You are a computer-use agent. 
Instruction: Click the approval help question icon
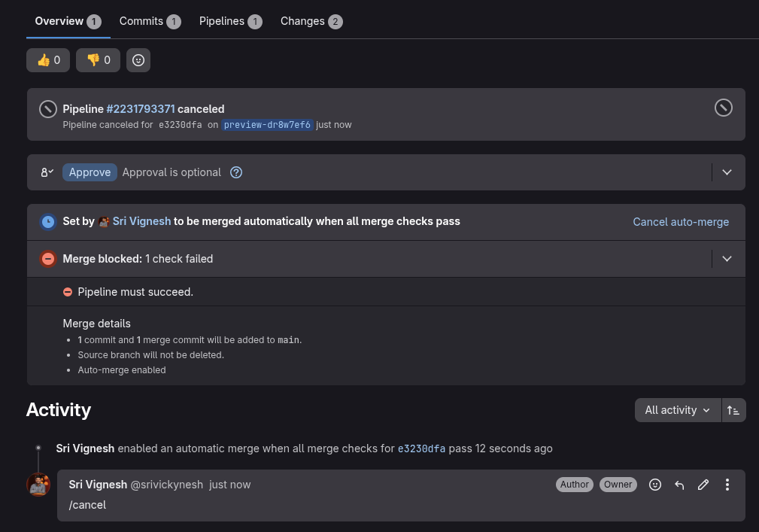pyautogui.click(x=236, y=172)
